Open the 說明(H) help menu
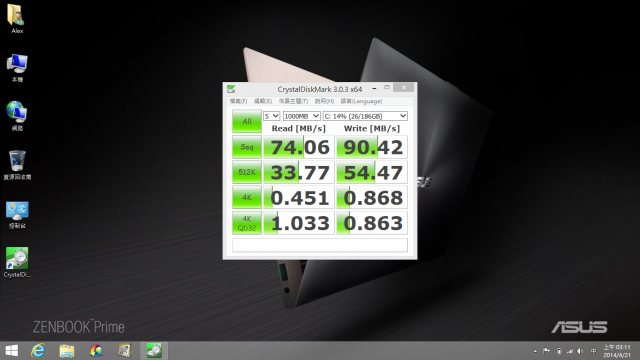Screen dimensions: 640x360 click(x=324, y=101)
